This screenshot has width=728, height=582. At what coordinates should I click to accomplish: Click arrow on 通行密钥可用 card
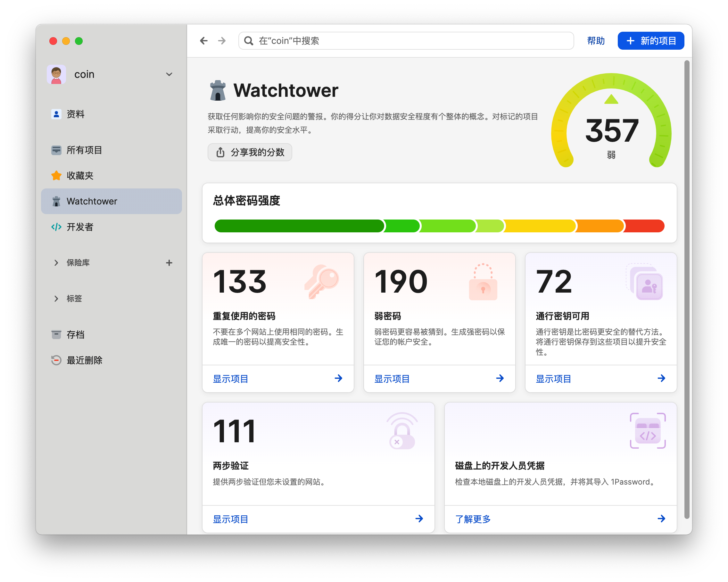[661, 378]
